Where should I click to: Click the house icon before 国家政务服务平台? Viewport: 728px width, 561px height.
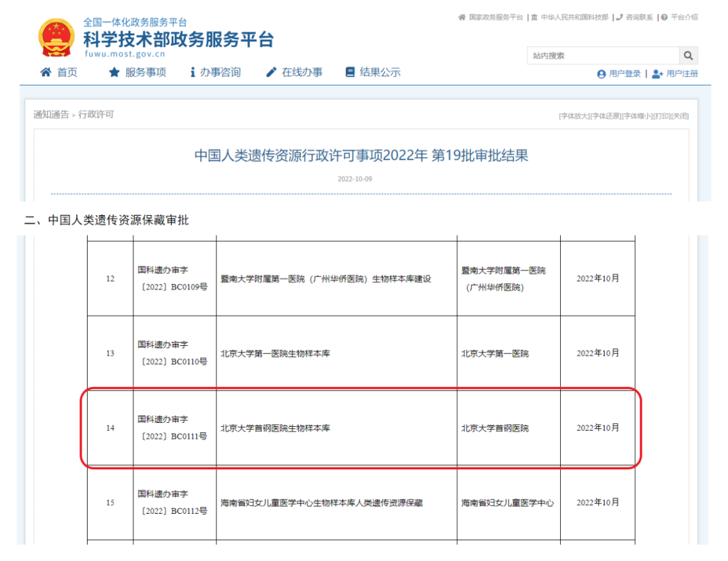coord(461,17)
